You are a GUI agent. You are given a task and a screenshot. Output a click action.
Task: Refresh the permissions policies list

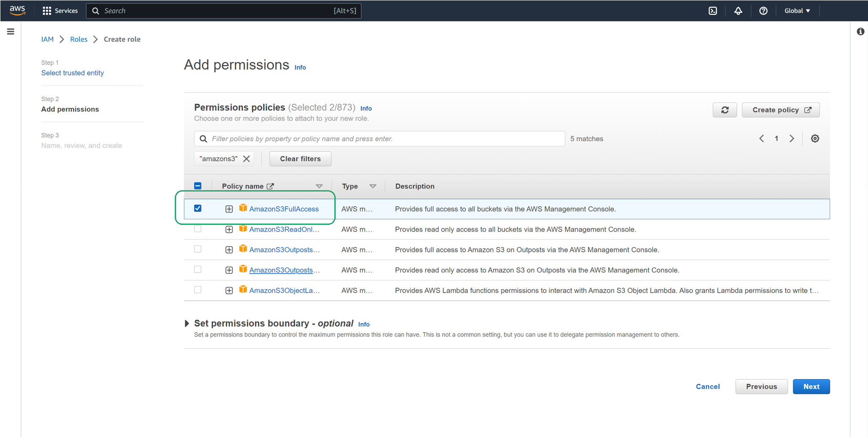[724, 110]
